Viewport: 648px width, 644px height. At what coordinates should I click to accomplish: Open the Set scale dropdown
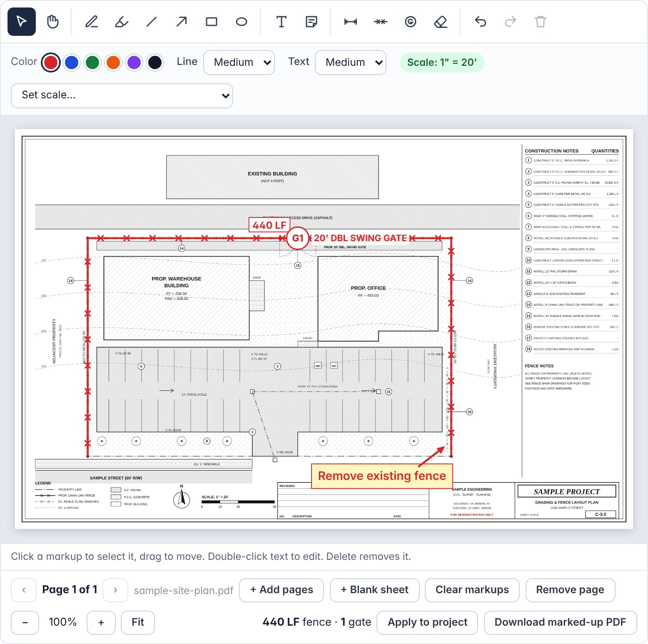tap(122, 96)
